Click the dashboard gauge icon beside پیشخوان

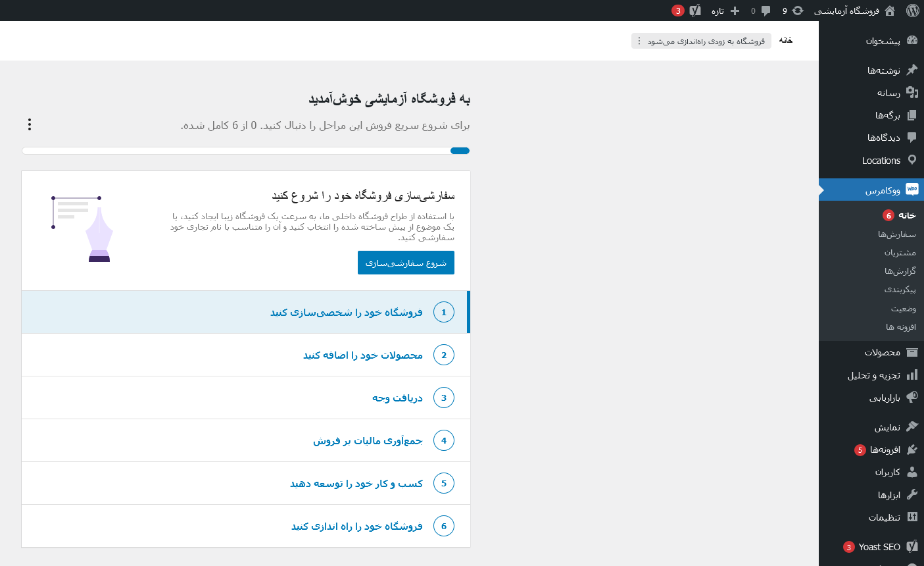click(x=912, y=40)
